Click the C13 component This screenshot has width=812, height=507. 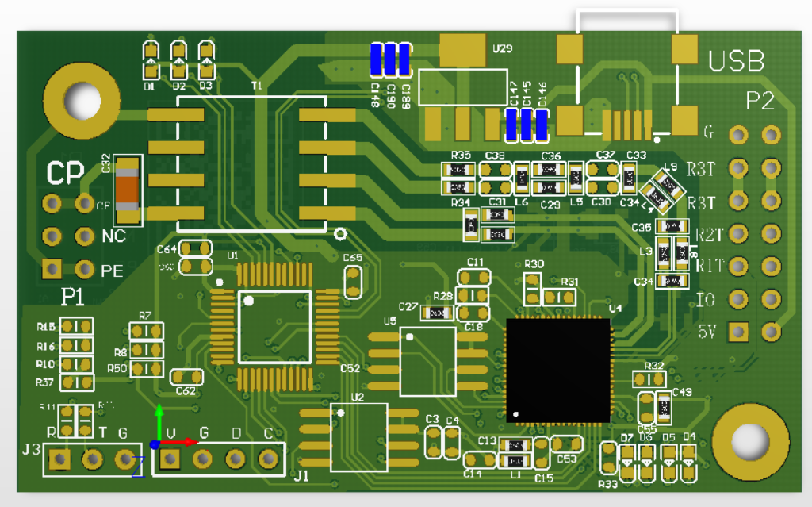click(x=515, y=445)
